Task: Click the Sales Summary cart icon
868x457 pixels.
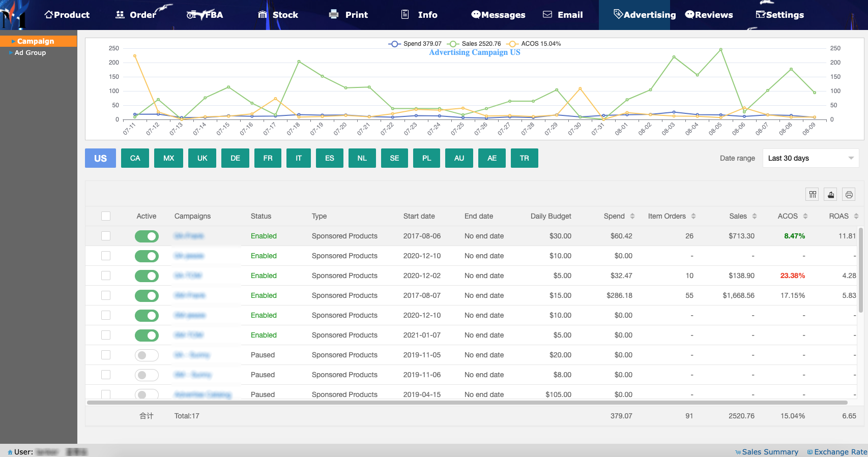Action: tap(738, 452)
